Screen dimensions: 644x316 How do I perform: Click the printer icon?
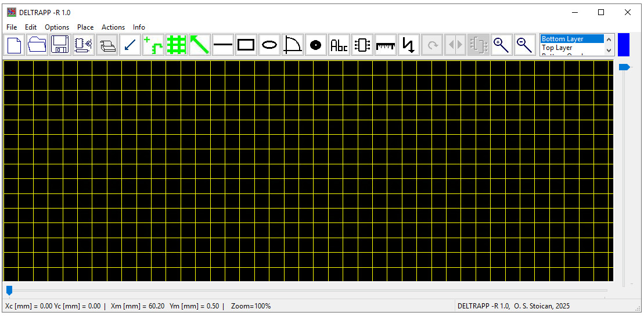107,45
